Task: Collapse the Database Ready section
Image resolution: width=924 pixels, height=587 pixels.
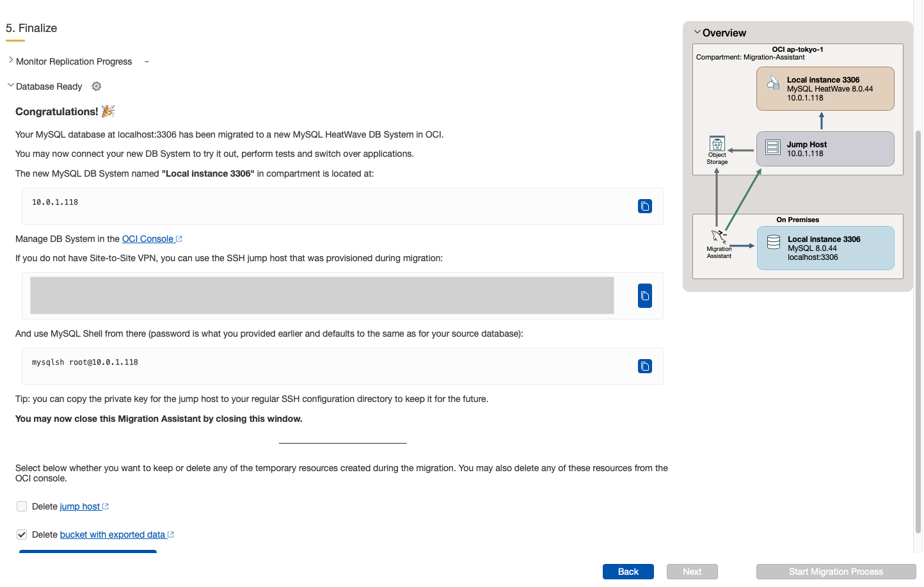Action: click(x=11, y=86)
